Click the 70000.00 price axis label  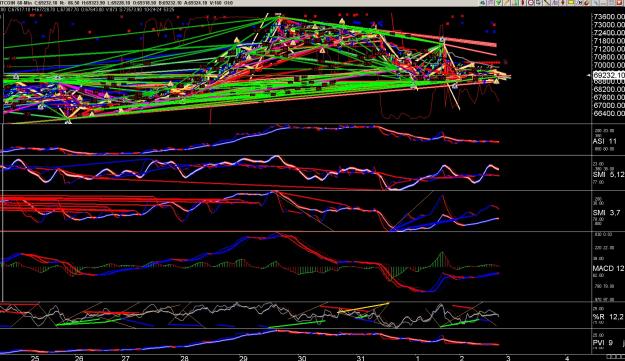point(609,65)
